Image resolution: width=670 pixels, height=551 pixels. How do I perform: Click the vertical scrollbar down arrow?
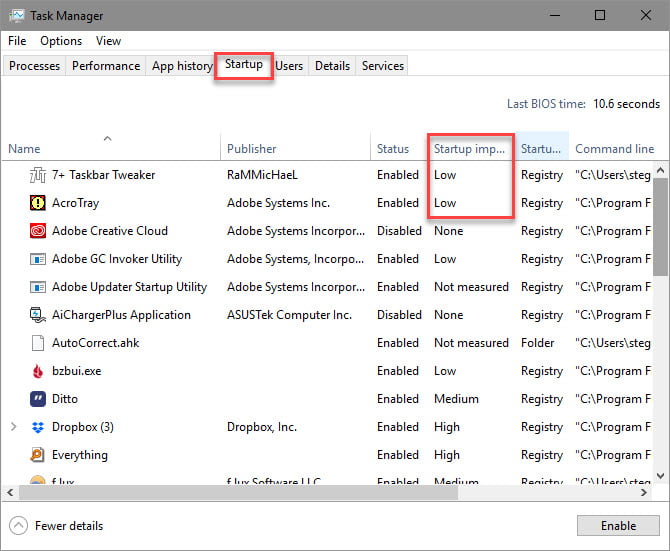[661, 476]
